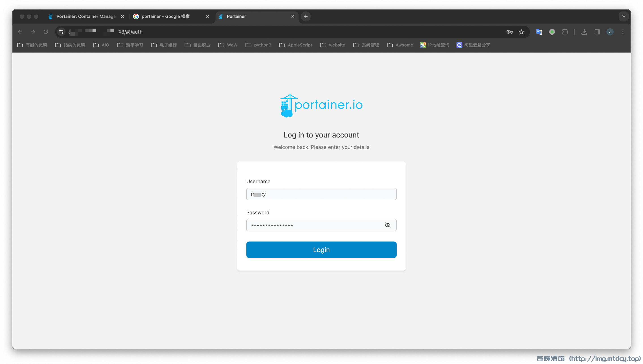Close the active Portainer tab
The width and height of the screenshot is (643, 364).
pyautogui.click(x=293, y=17)
